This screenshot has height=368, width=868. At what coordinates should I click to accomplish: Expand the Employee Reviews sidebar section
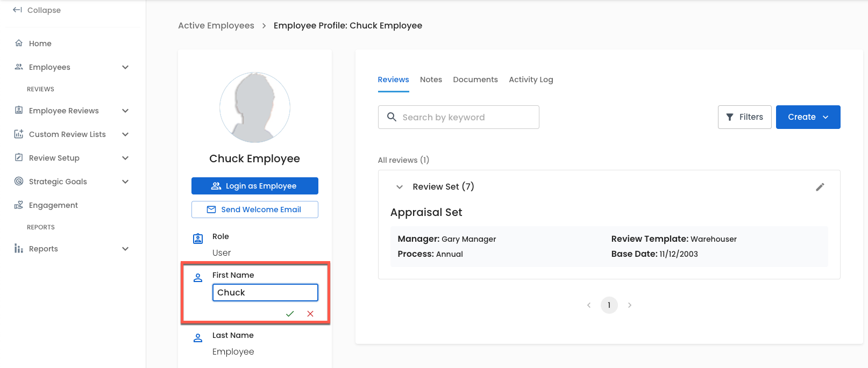point(125,111)
